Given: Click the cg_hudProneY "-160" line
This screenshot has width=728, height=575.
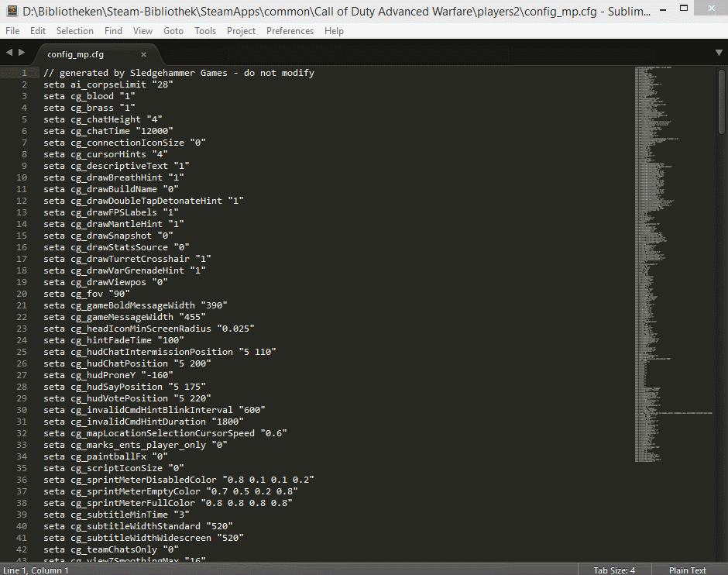Looking at the screenshot, I should [108, 375].
